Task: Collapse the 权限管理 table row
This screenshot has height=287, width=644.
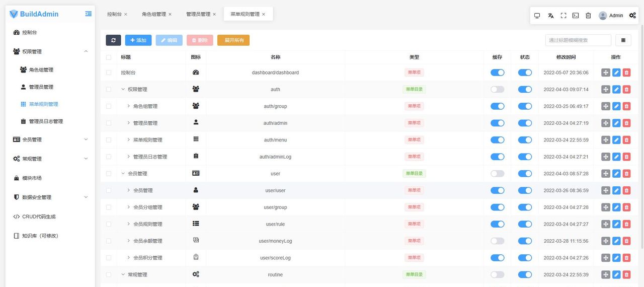Action: click(x=123, y=89)
